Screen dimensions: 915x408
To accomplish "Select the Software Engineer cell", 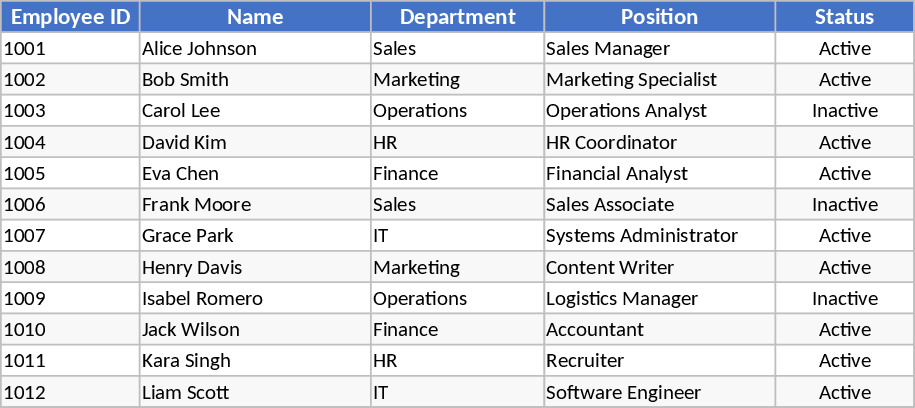I will click(623, 392).
